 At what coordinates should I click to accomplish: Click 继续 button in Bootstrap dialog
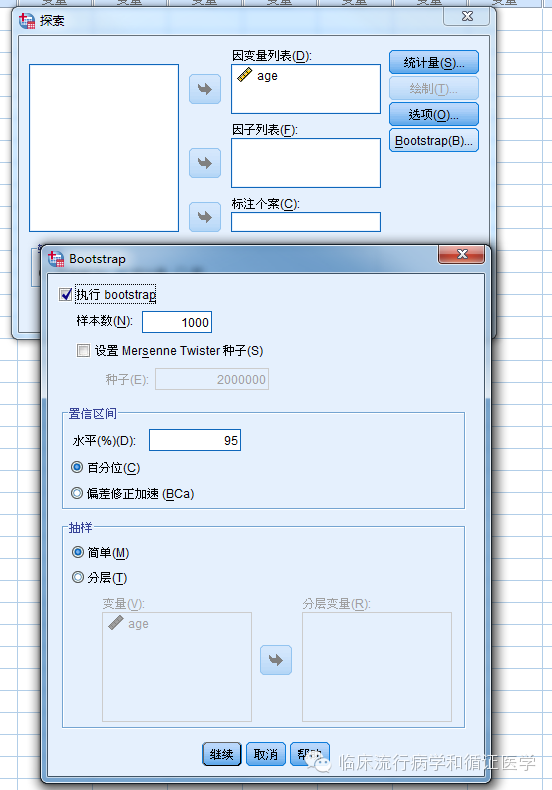222,754
